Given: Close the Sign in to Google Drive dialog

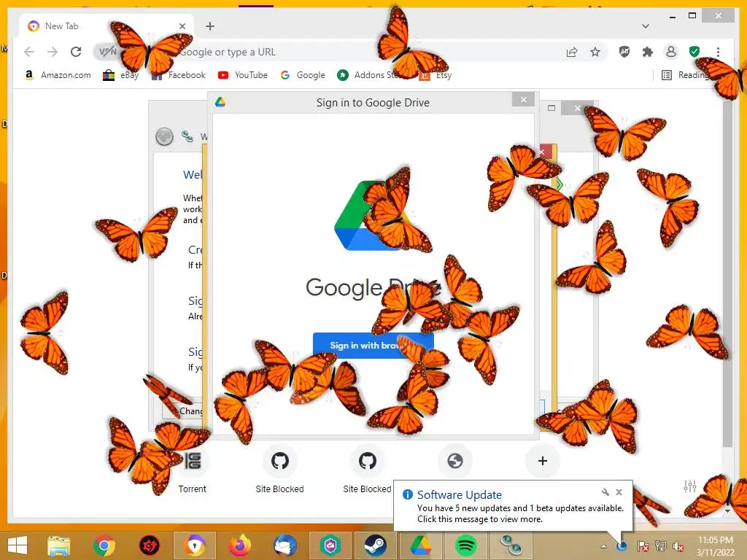Looking at the screenshot, I should [523, 99].
